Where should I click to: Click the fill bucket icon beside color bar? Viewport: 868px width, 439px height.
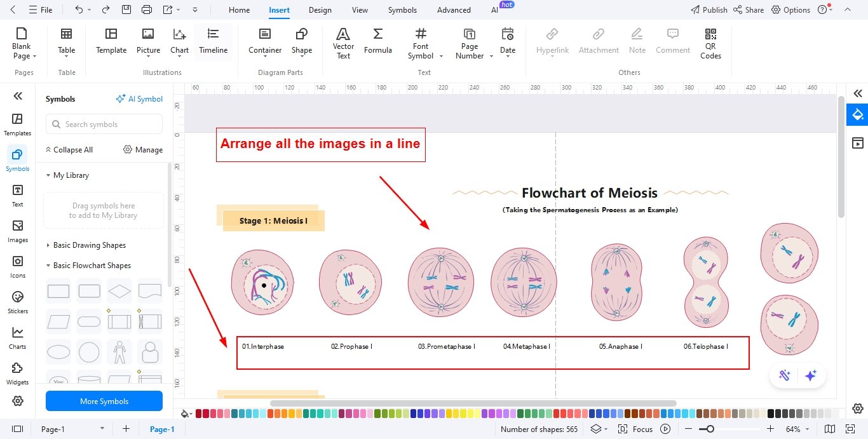(185, 414)
